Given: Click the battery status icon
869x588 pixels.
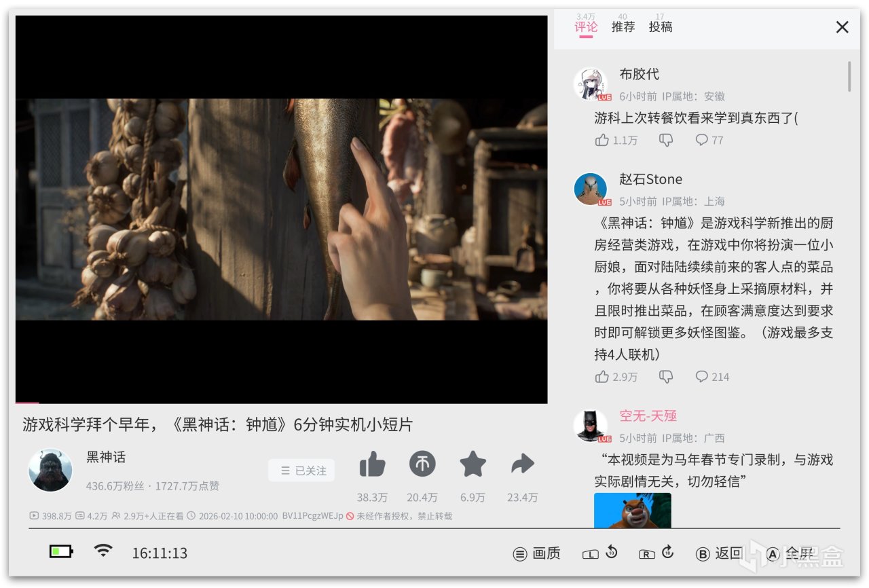Looking at the screenshot, I should tap(61, 551).
